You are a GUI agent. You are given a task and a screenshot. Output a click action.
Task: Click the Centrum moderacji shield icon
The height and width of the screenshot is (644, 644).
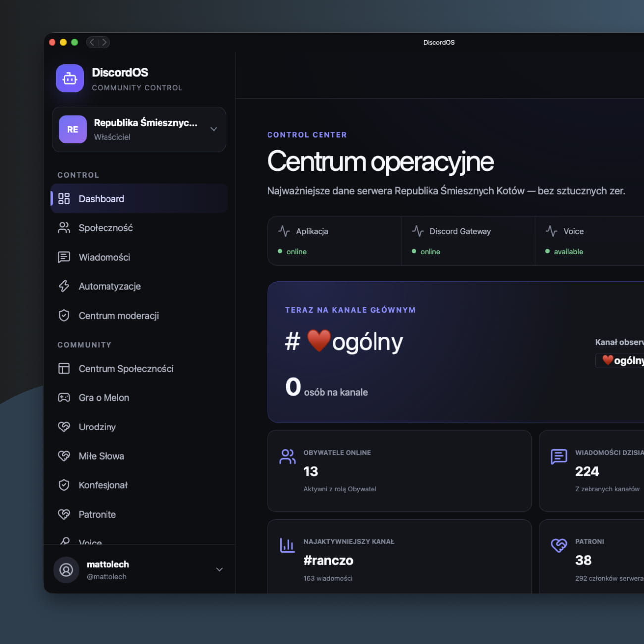[64, 316]
